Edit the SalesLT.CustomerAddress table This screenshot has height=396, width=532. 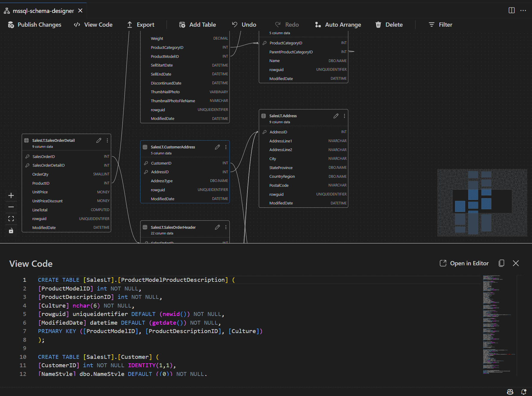pyautogui.click(x=217, y=147)
